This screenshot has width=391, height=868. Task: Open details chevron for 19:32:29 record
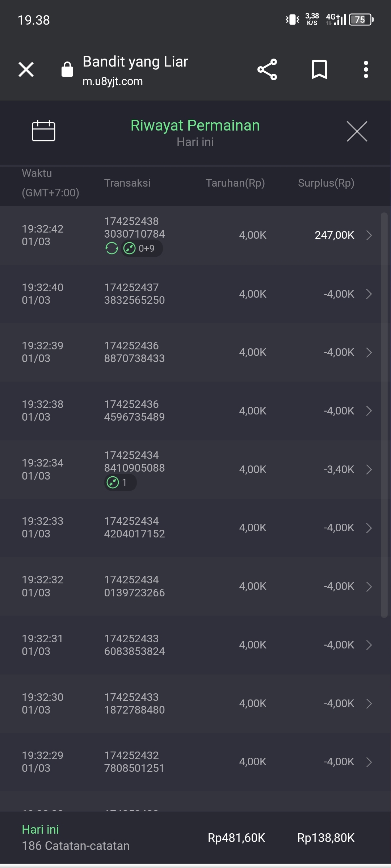click(369, 762)
